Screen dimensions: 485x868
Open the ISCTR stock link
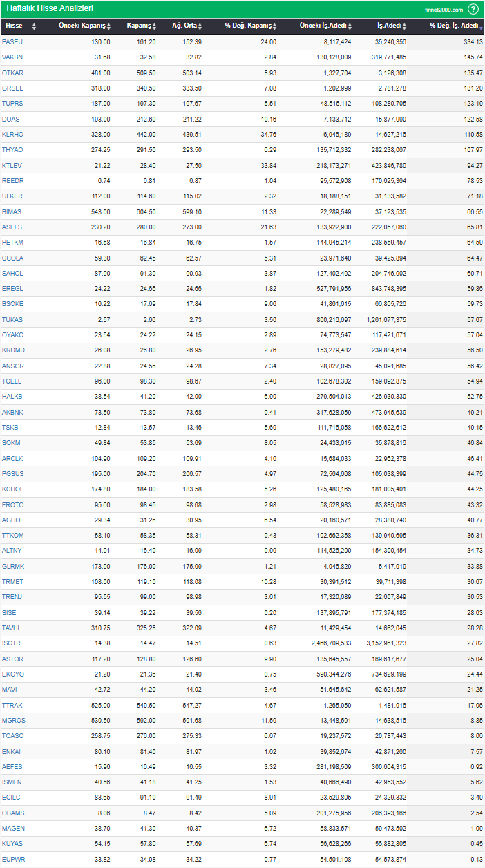click(x=12, y=643)
